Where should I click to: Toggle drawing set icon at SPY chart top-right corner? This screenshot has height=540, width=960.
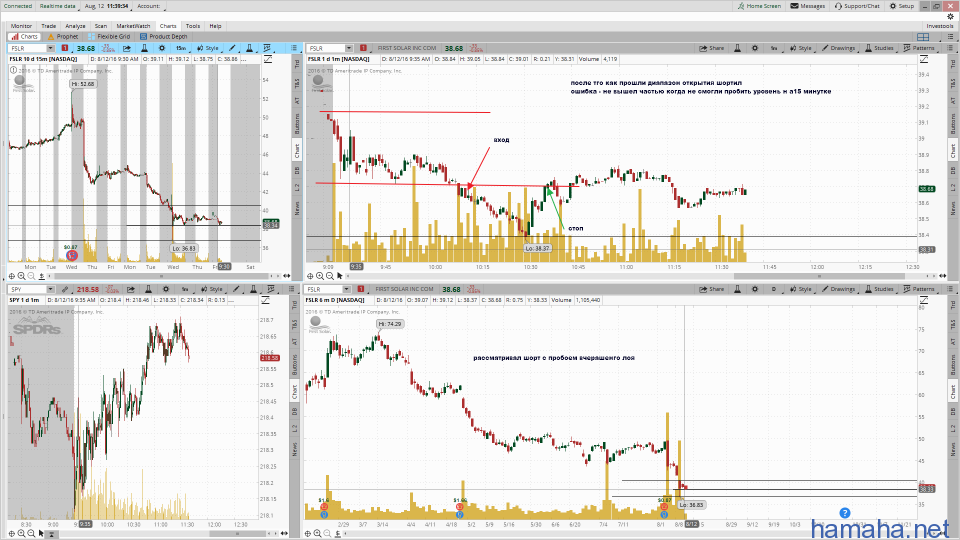267,300
